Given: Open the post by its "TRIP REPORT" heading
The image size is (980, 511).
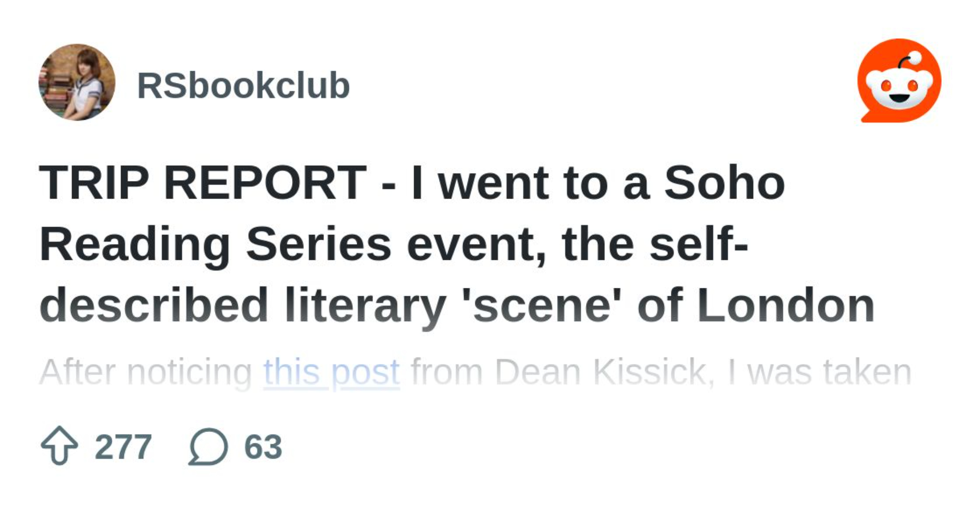Looking at the screenshot, I should pyautogui.click(x=202, y=183).
